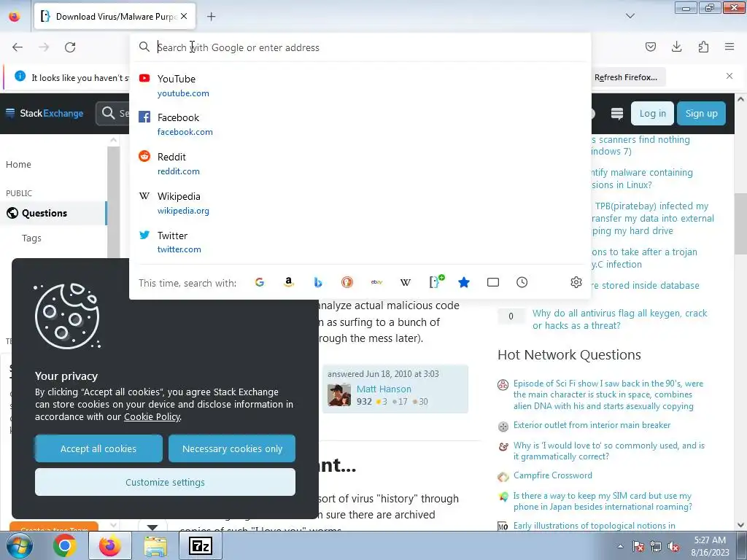Search this time with Wikipedia
Viewport: 747px width, 560px height.
coord(406,282)
